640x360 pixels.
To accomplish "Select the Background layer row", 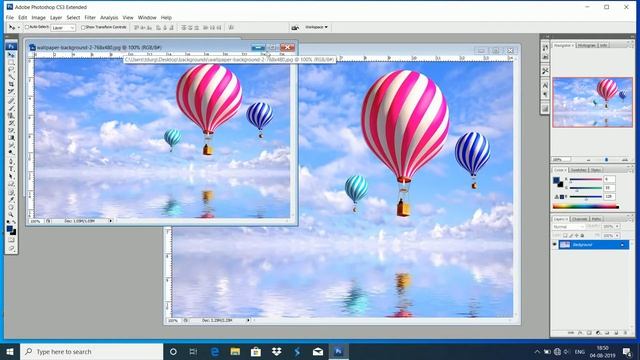I will tap(593, 244).
